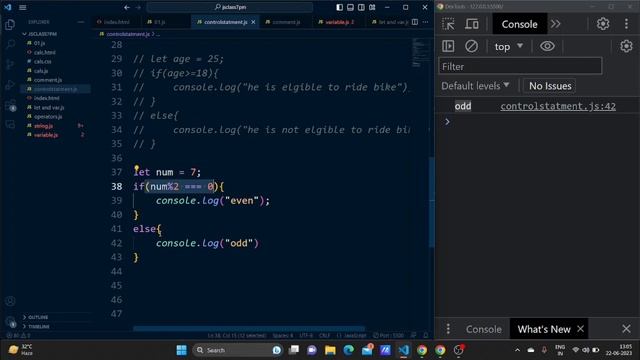Open Explorer views more actions ellipsis
640x360 pixels.
[80, 22]
